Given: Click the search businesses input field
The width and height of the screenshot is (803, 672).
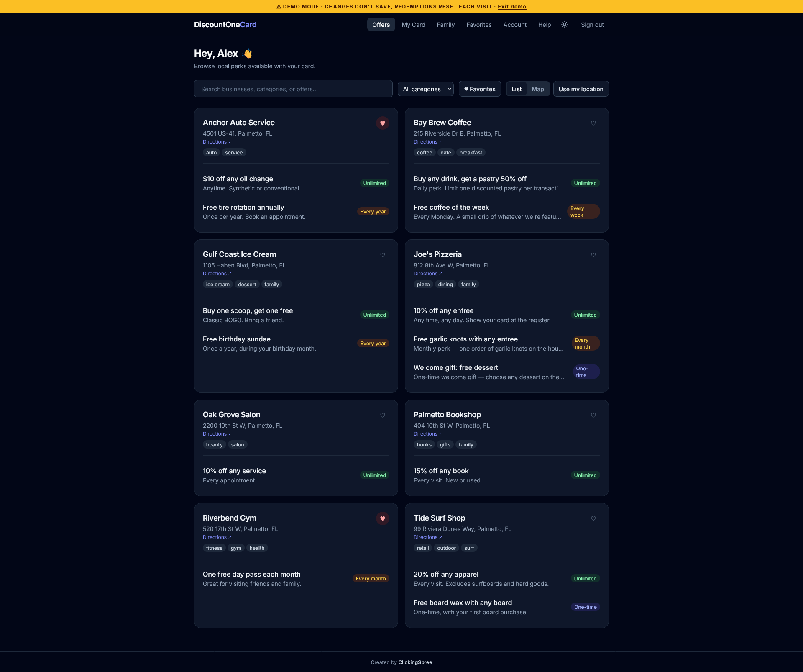Looking at the screenshot, I should (293, 89).
